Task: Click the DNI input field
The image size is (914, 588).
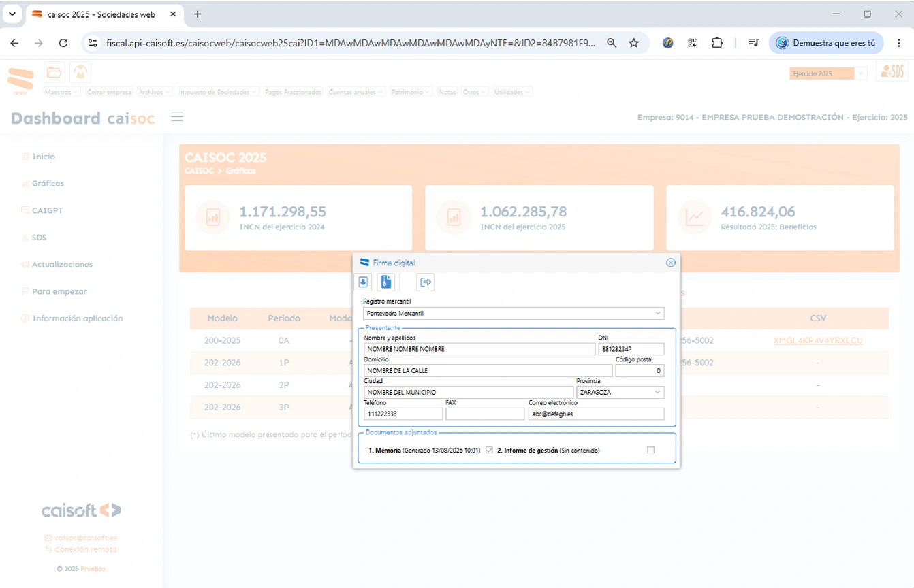Action: coord(631,348)
